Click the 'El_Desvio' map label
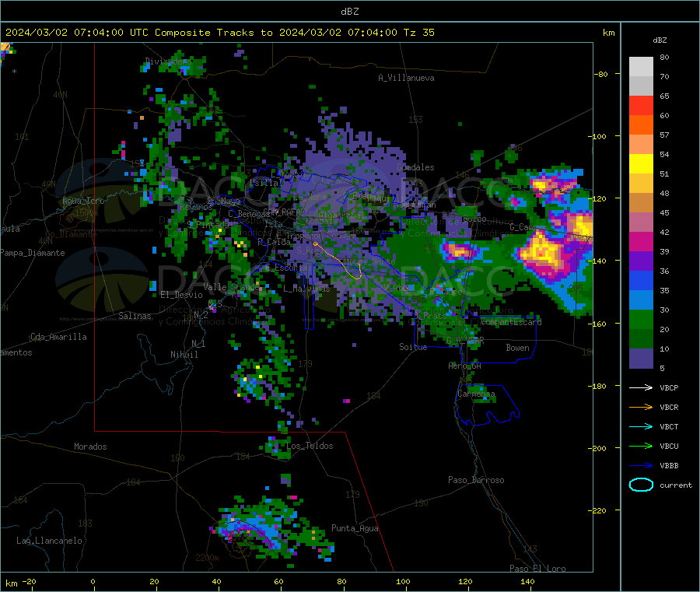 pos(181,295)
